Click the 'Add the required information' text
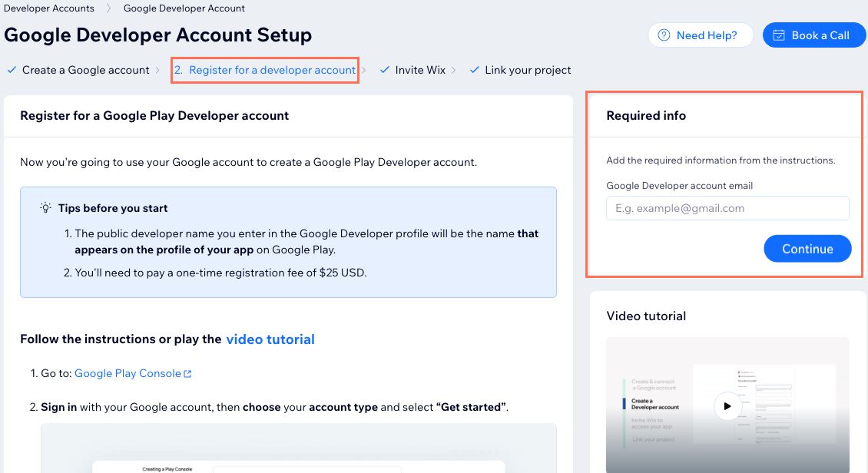The image size is (868, 473). [721, 160]
